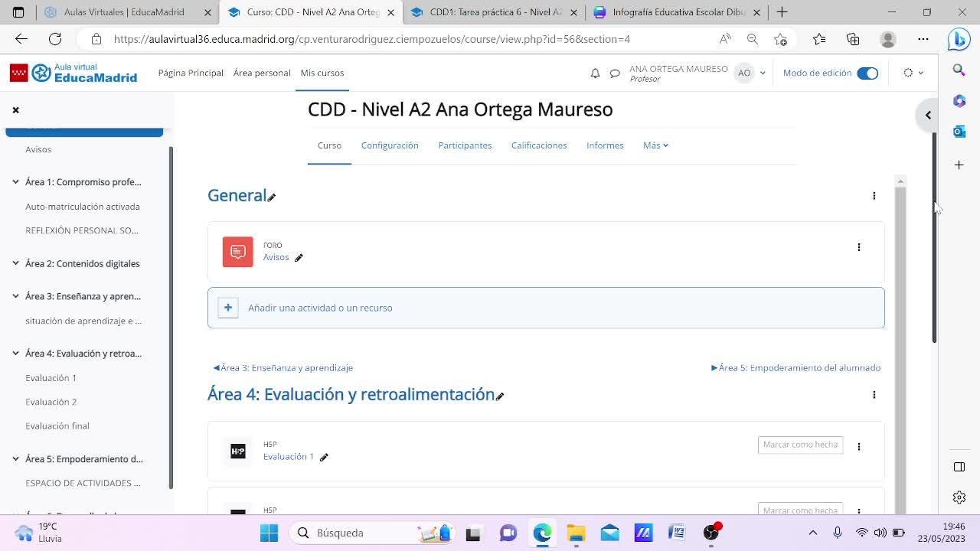Toggle Modo de edición switch

click(867, 73)
